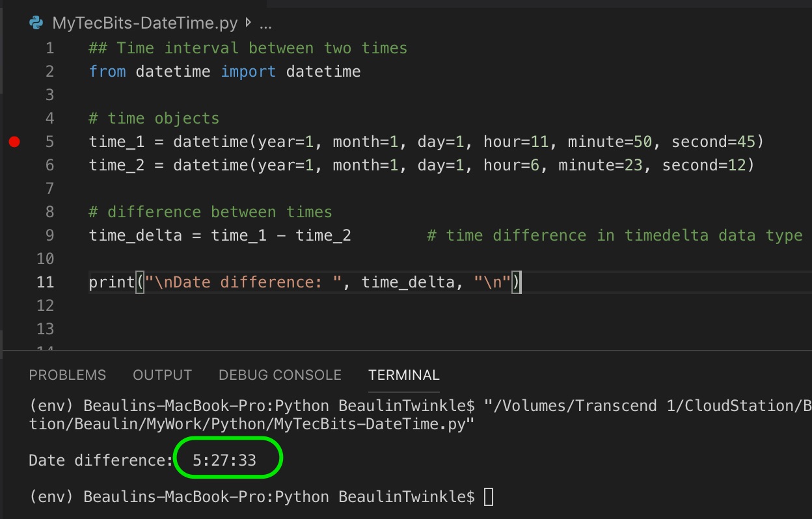Viewport: 812px width, 519px height.
Task: Open the OUTPUT panel tab
Action: 162,375
